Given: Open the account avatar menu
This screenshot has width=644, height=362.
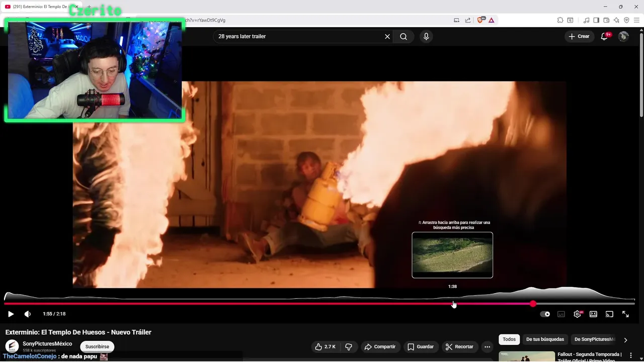Looking at the screenshot, I should [623, 36].
